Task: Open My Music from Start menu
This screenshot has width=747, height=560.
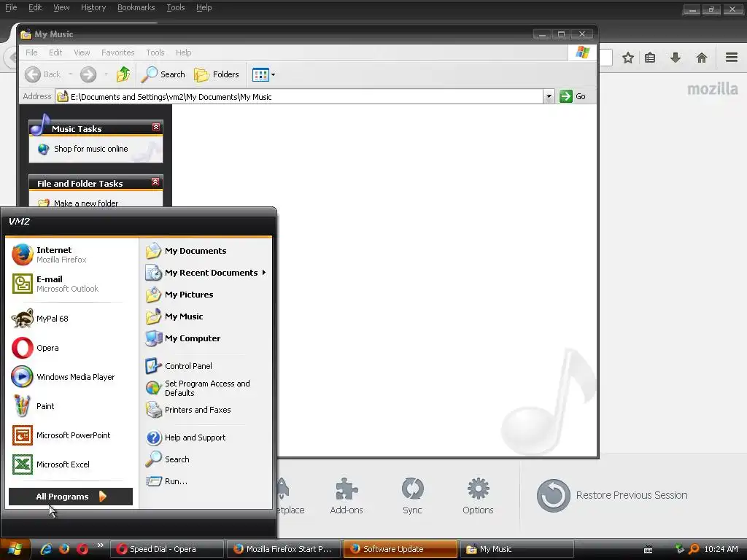Action: click(x=206, y=316)
